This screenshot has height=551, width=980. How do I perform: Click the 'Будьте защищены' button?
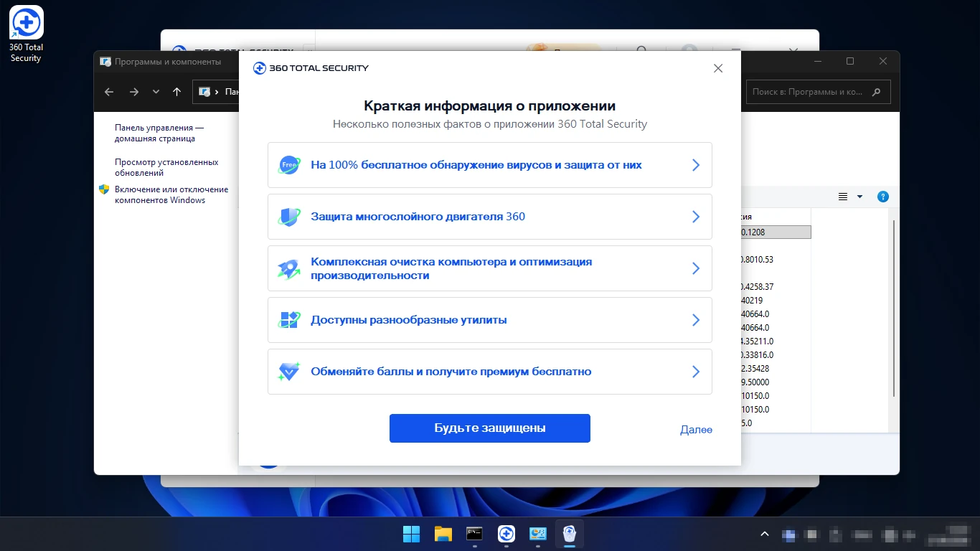490,428
